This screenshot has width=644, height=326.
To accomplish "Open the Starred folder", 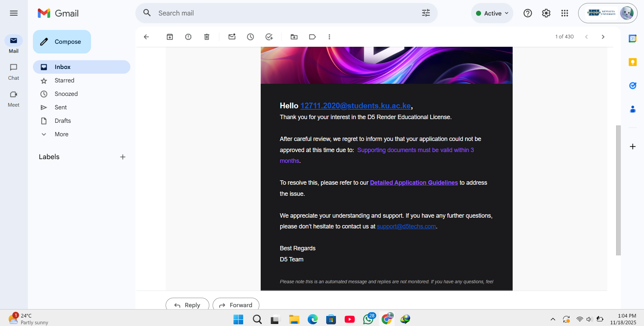I will pos(65,80).
